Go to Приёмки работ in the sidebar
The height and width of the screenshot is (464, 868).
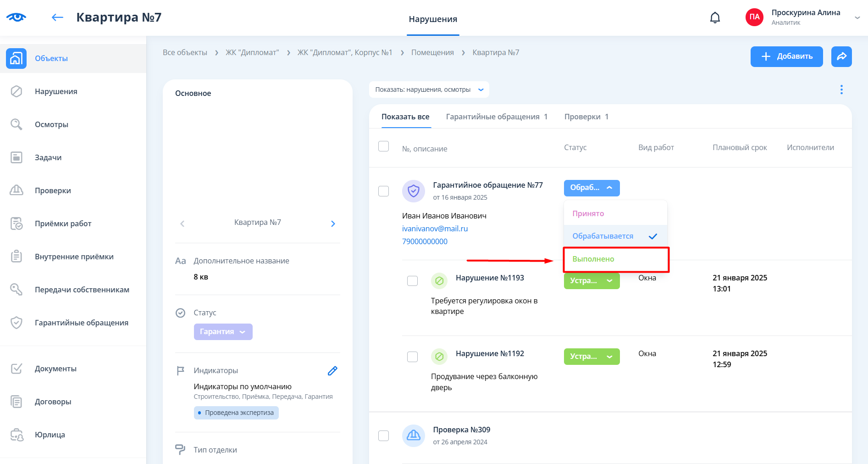click(x=63, y=224)
